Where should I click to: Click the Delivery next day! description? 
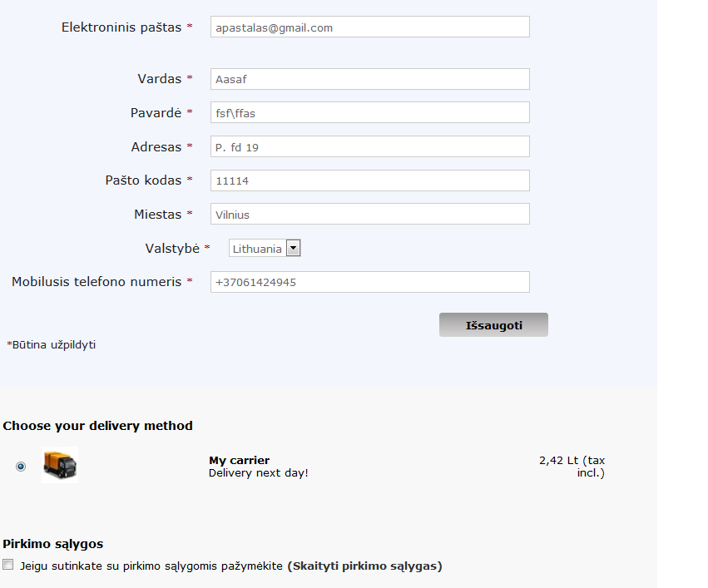point(258,473)
